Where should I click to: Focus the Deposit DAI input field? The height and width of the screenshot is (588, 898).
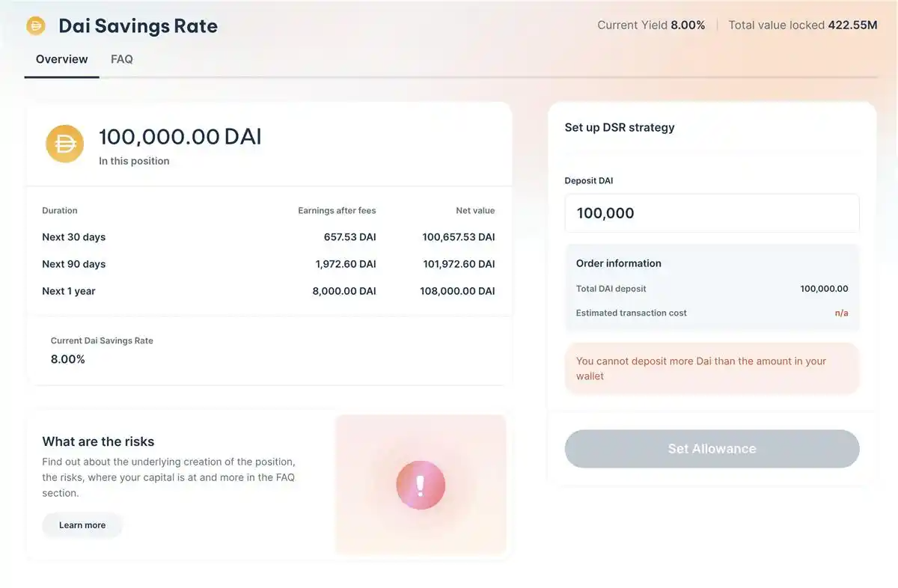point(712,213)
